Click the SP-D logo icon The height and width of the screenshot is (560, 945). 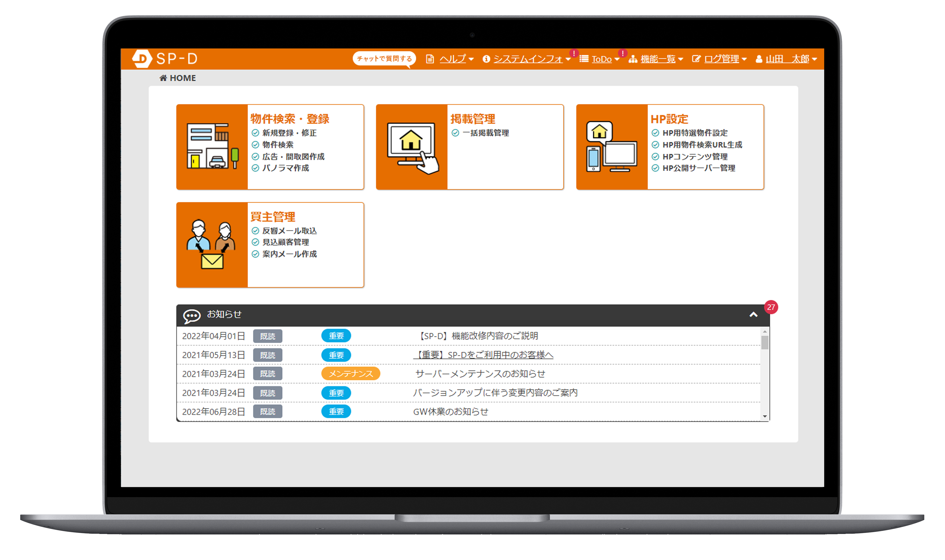click(x=142, y=58)
